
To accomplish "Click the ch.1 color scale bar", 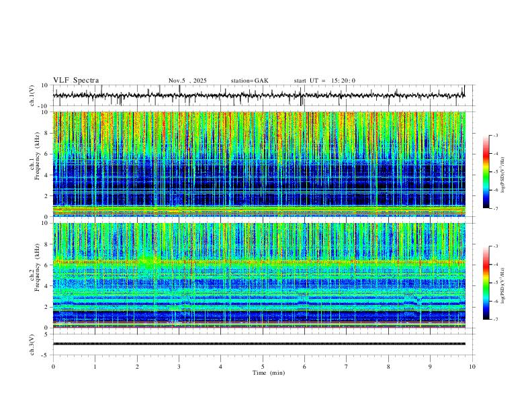I will 486,172.
